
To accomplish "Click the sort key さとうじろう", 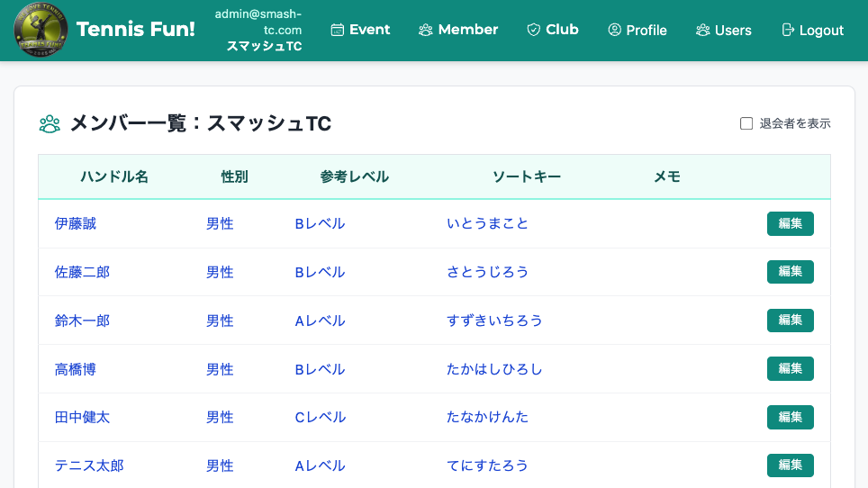I will coord(487,272).
